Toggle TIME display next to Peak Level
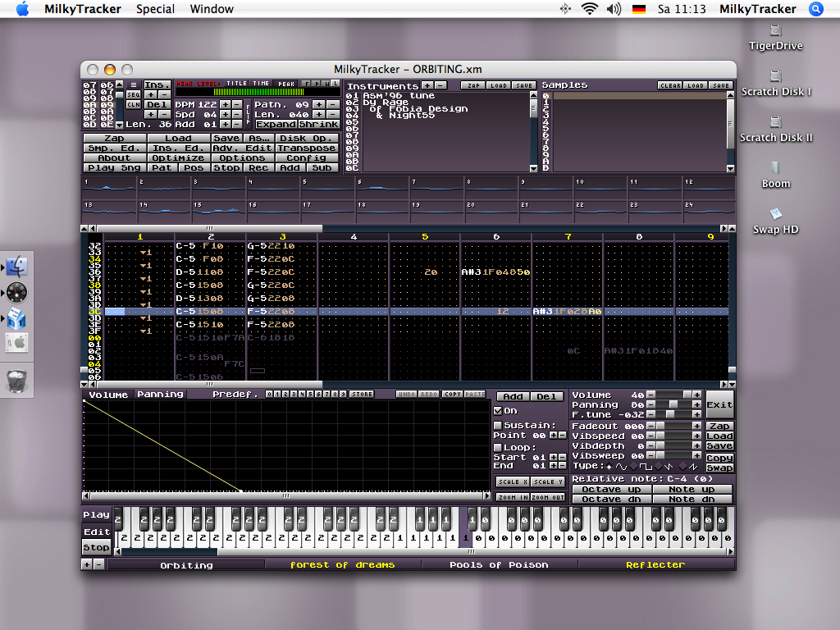840x630 pixels. pyautogui.click(x=261, y=84)
